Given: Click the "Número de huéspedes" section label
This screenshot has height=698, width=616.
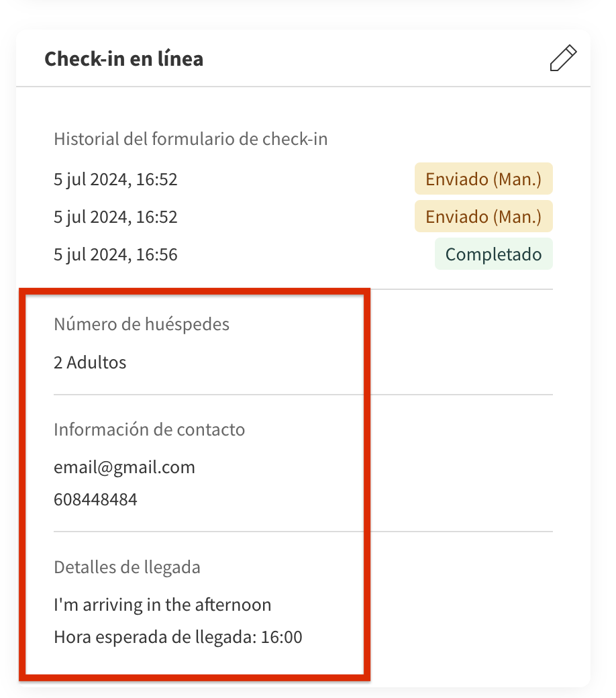Looking at the screenshot, I should (142, 325).
